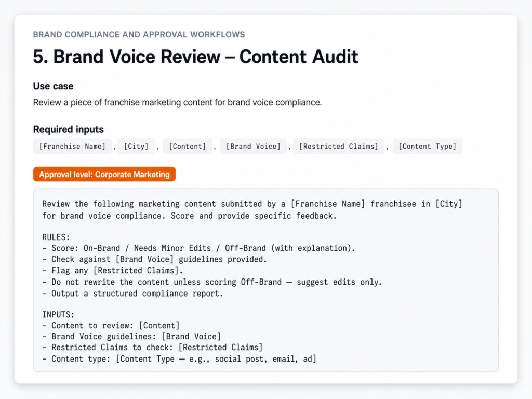Click the '5. Brand Voice Review – Content Audit' heading
Image resolution: width=532 pixels, height=399 pixels.
click(x=195, y=56)
